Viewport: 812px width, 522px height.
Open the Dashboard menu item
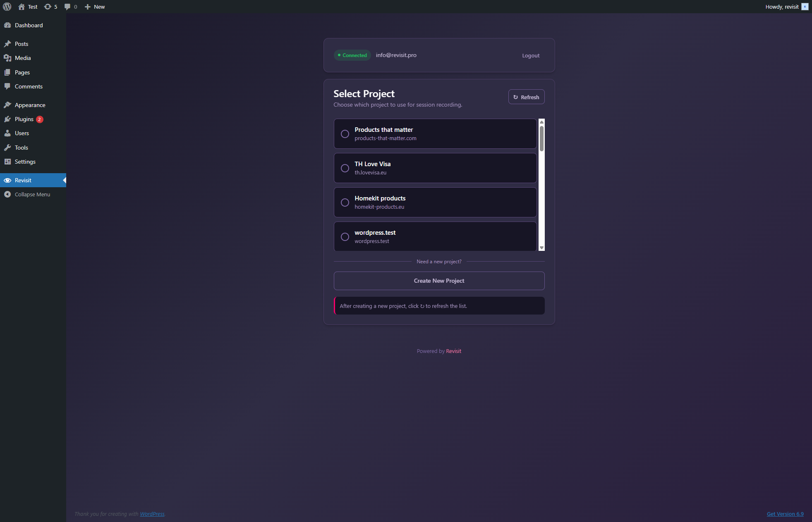[x=29, y=25]
